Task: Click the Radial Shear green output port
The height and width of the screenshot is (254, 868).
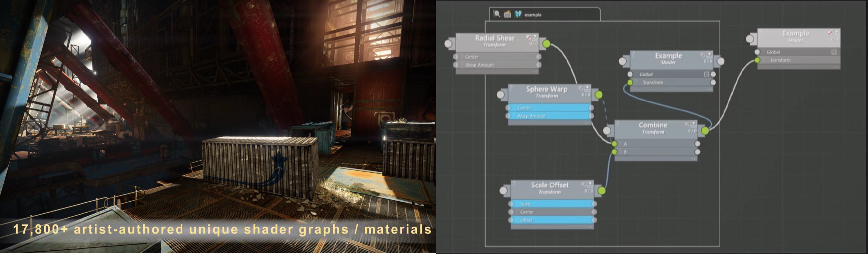Action: coord(546,44)
